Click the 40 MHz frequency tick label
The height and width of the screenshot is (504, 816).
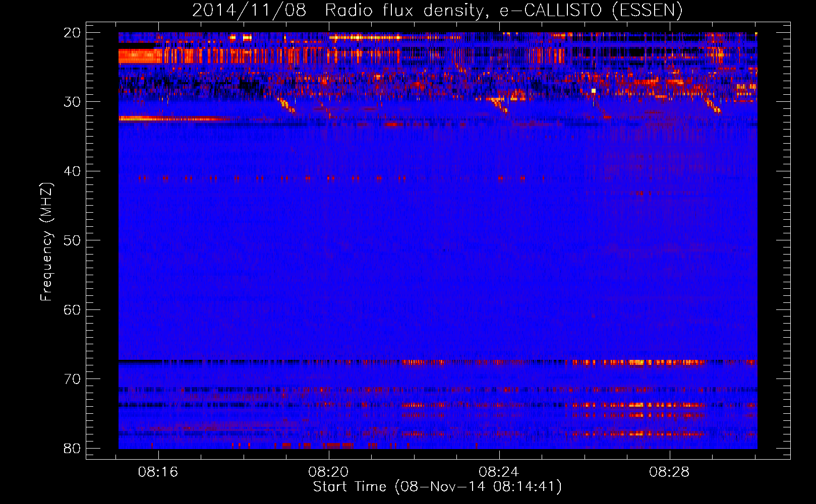pyautogui.click(x=72, y=171)
